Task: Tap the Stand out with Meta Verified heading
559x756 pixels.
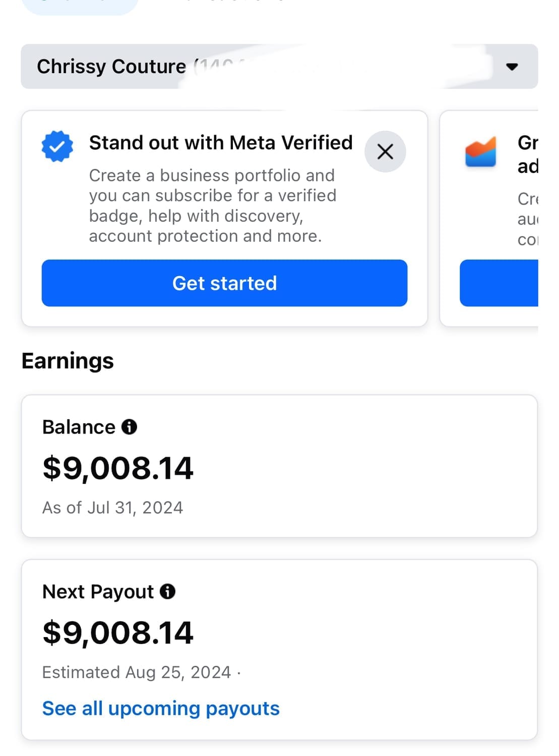Action: pyautogui.click(x=221, y=143)
